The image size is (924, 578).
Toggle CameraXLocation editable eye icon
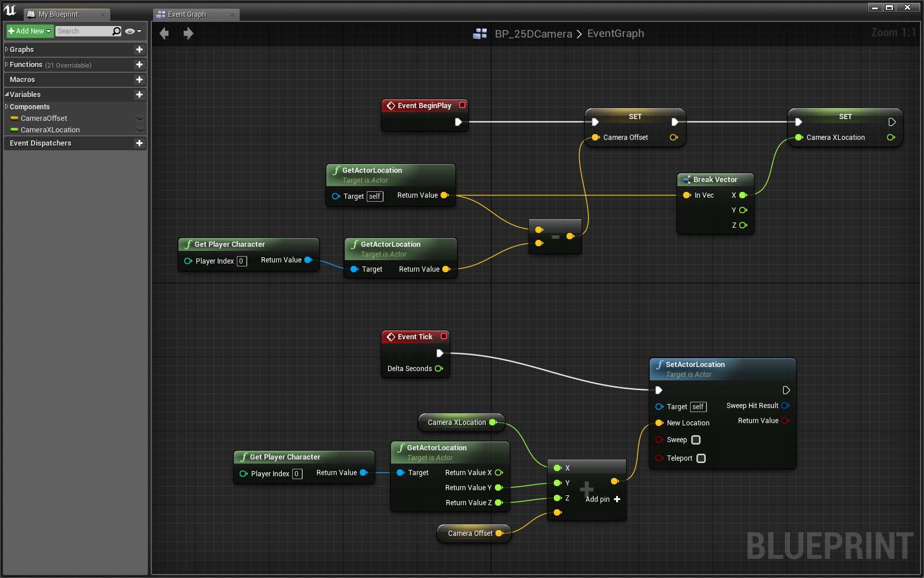point(140,130)
